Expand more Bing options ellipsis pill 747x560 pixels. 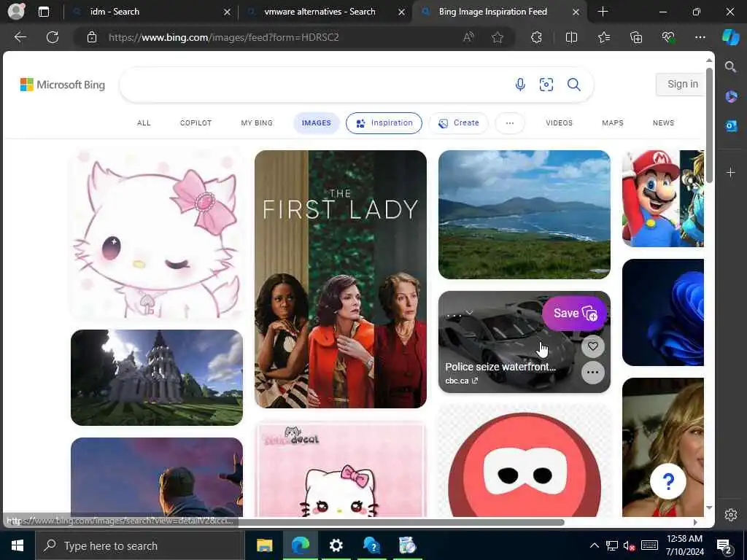click(510, 122)
